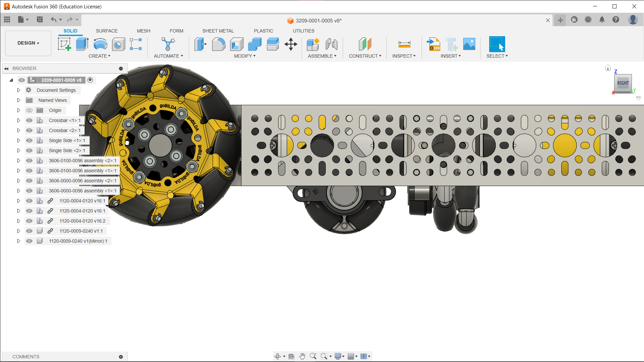Click the RIGHT face of ViewCube
The width and height of the screenshot is (644, 362).
[x=623, y=83]
